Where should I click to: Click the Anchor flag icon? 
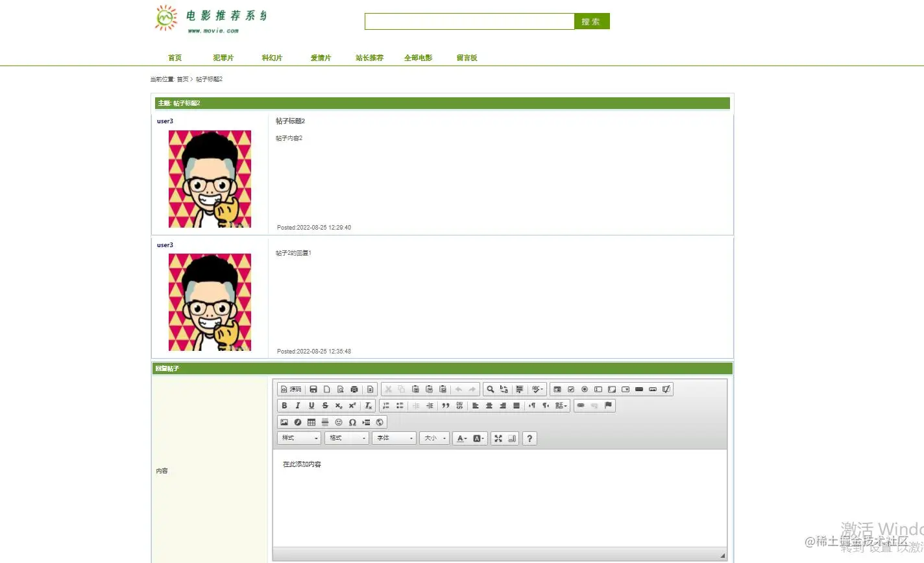608,405
